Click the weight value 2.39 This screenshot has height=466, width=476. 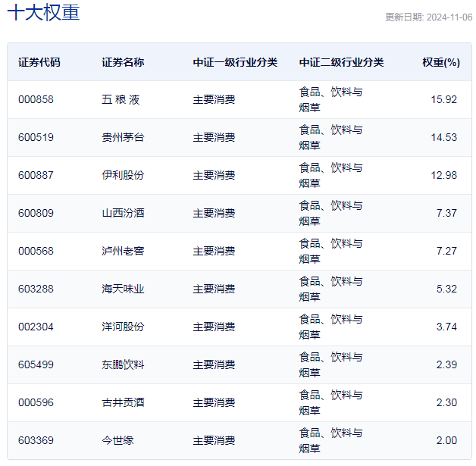pos(446,364)
